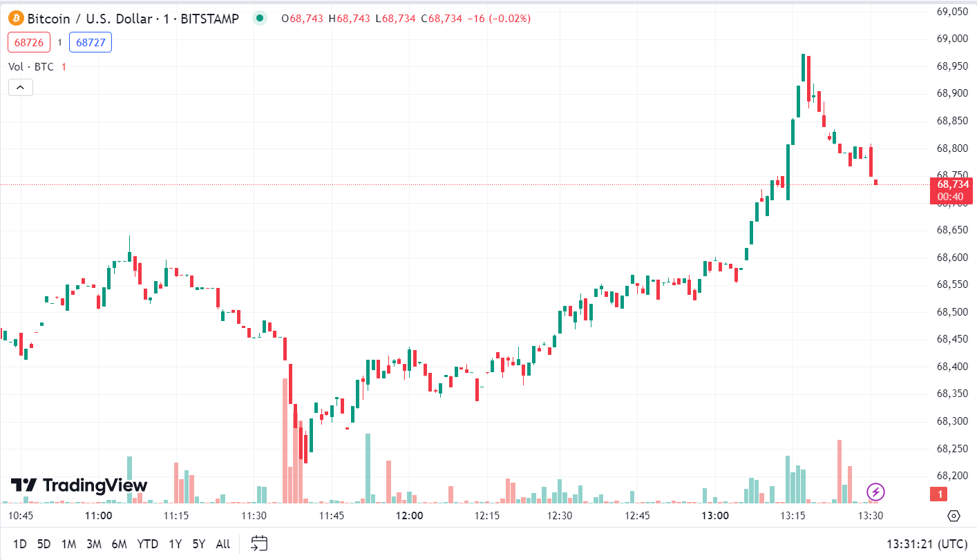977x560 pixels.
Task: Click the blue buy price 68727 button
Action: (x=90, y=43)
